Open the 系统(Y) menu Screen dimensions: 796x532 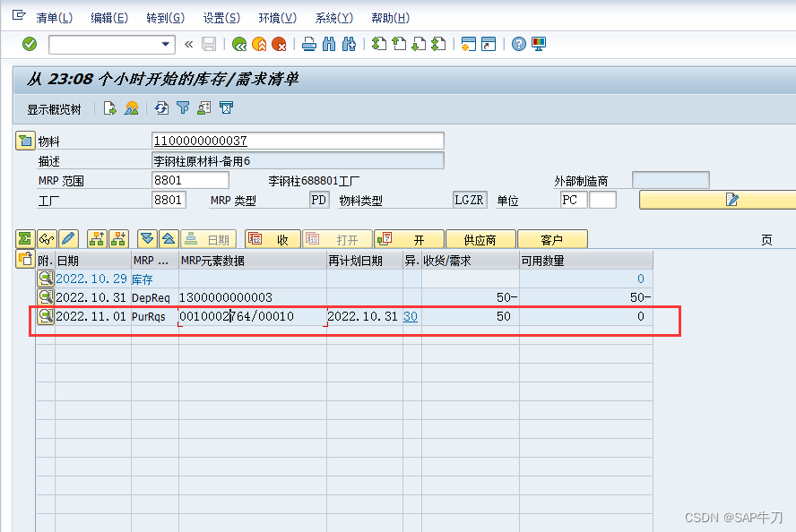[x=333, y=18]
